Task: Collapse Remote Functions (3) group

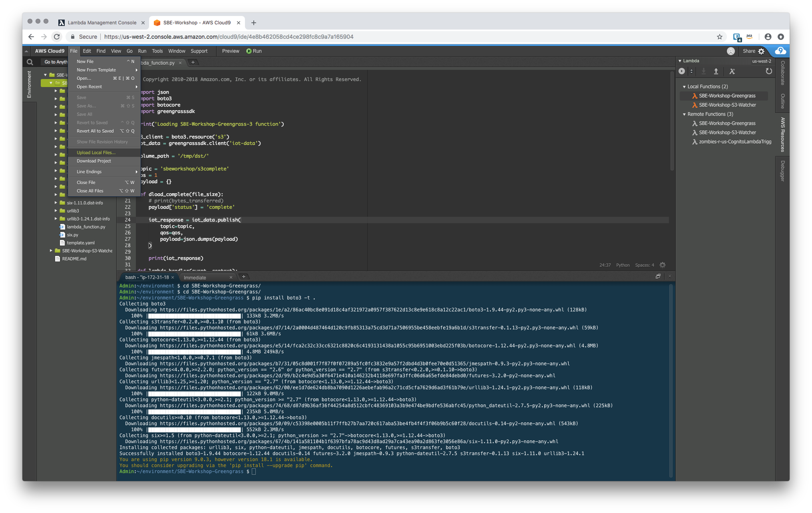Action: point(684,114)
